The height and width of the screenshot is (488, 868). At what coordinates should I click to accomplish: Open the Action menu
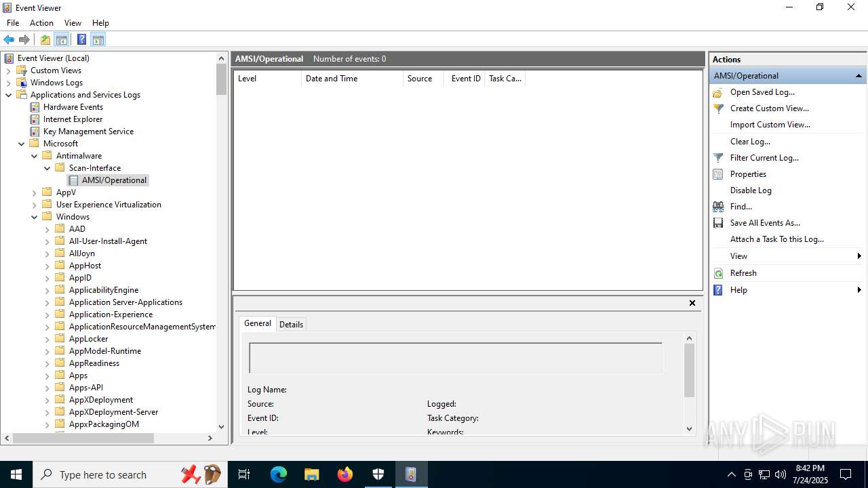click(x=41, y=23)
